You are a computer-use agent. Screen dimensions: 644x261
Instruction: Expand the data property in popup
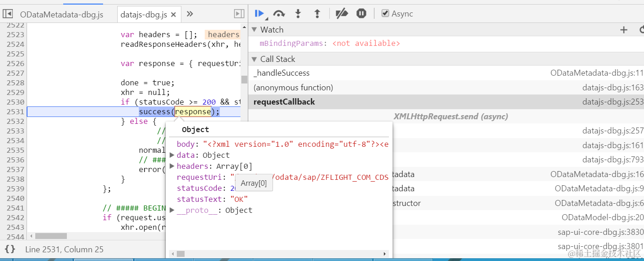[172, 155]
